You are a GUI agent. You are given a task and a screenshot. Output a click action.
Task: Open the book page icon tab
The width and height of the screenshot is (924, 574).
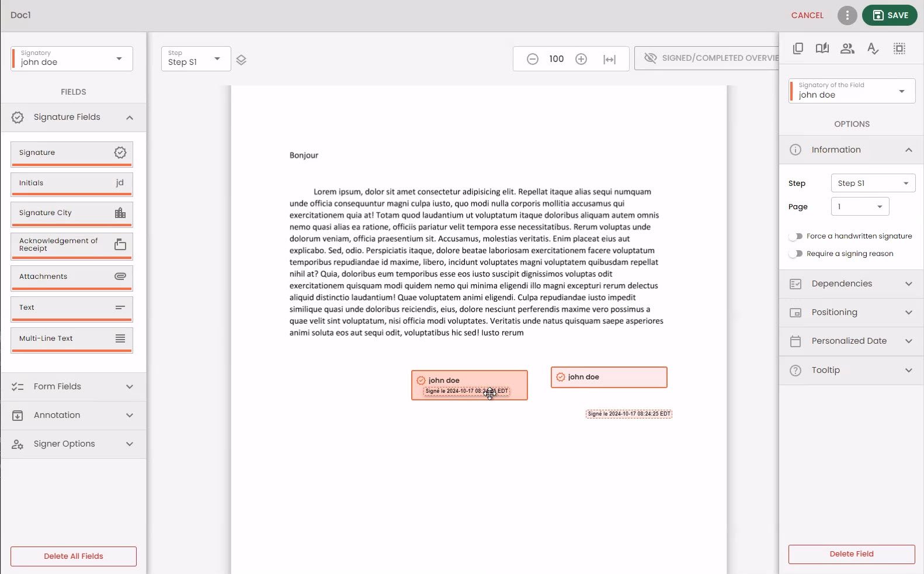point(822,49)
